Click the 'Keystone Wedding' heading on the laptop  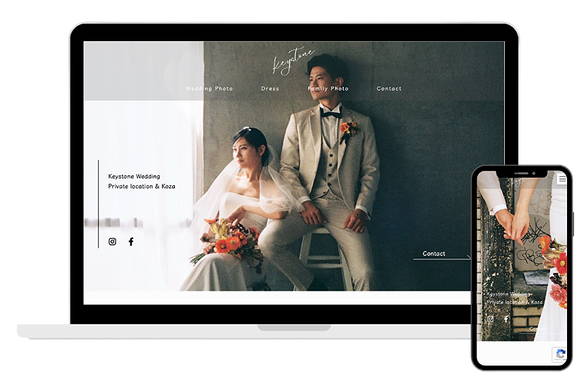134,177
